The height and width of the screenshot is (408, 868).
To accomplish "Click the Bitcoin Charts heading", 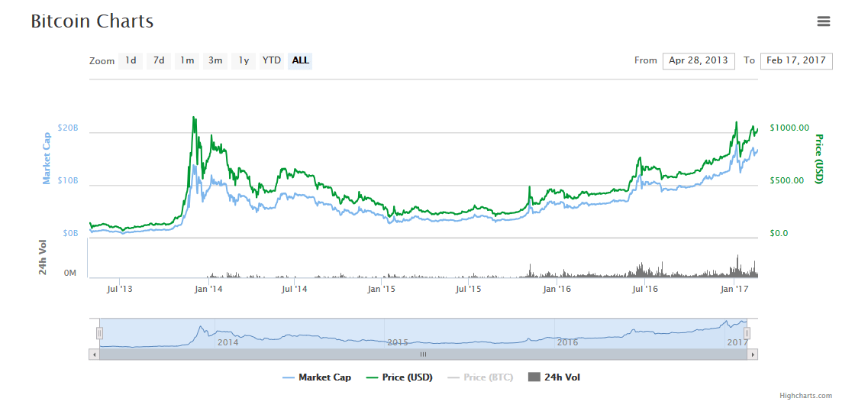I will 92,21.
